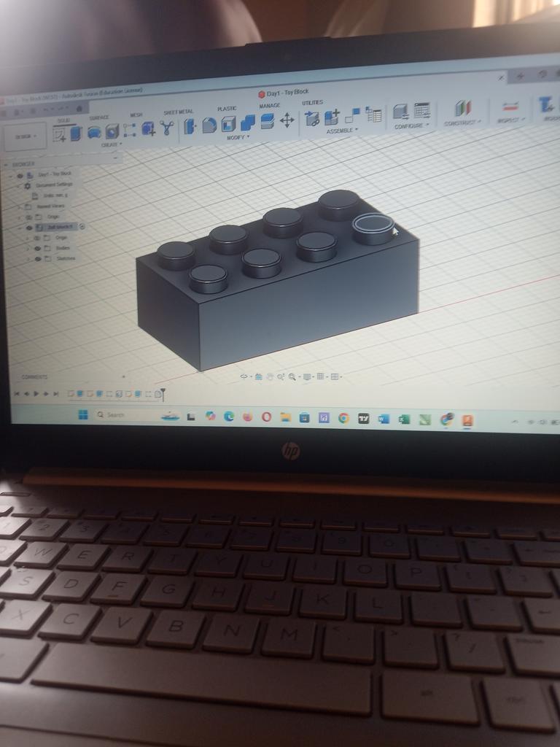Expand the Named Views folder

click(x=20, y=207)
